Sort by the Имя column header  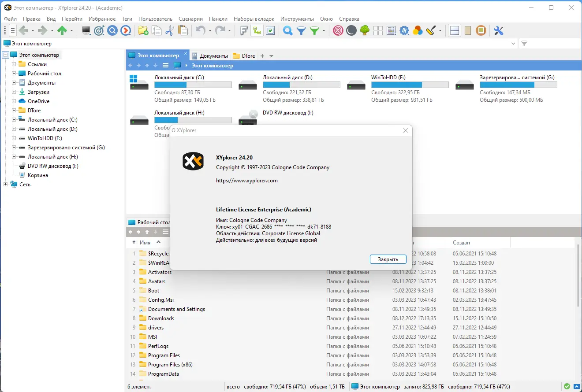[x=145, y=243]
